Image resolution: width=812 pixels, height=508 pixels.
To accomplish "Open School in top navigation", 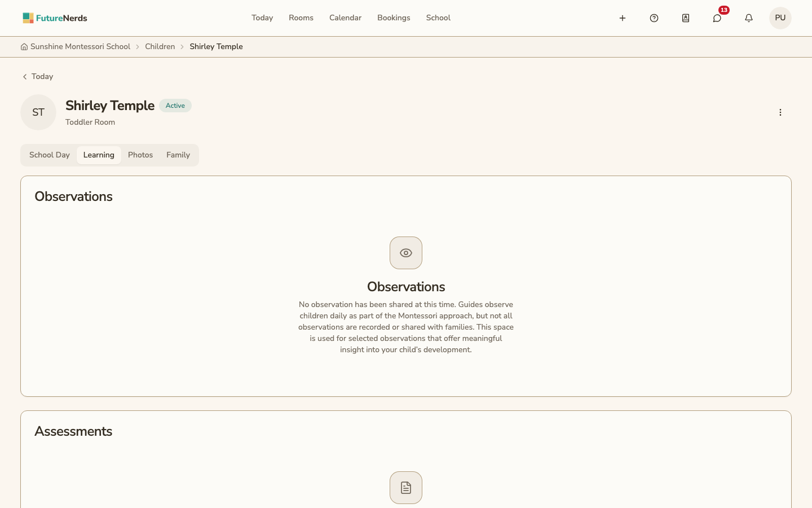I will click(438, 18).
